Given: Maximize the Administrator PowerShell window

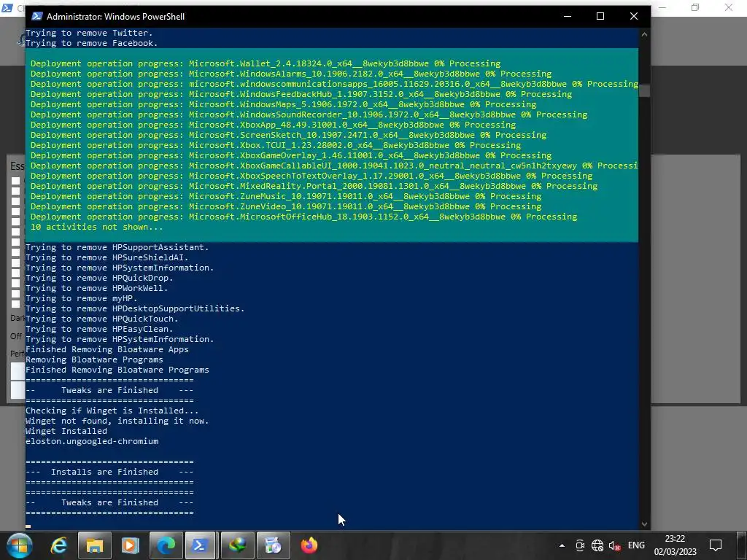Looking at the screenshot, I should pos(600,16).
